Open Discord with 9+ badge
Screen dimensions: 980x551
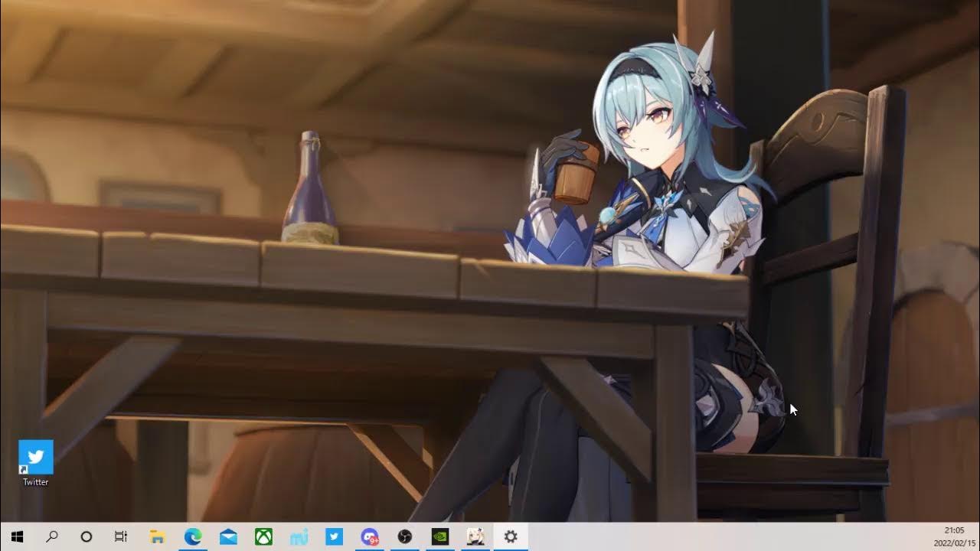coord(370,537)
